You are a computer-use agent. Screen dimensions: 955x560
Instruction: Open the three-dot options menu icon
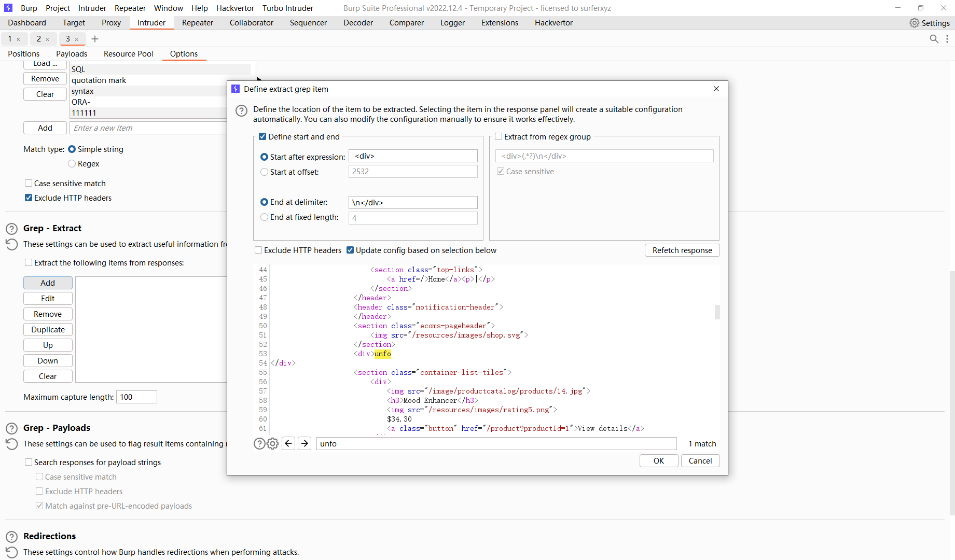click(x=947, y=39)
